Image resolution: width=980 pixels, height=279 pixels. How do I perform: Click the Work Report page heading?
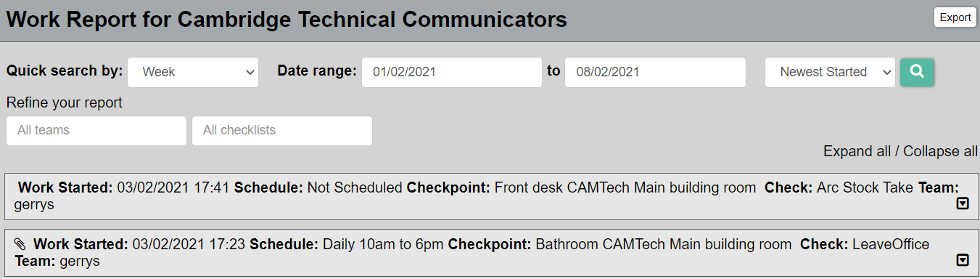click(x=287, y=19)
